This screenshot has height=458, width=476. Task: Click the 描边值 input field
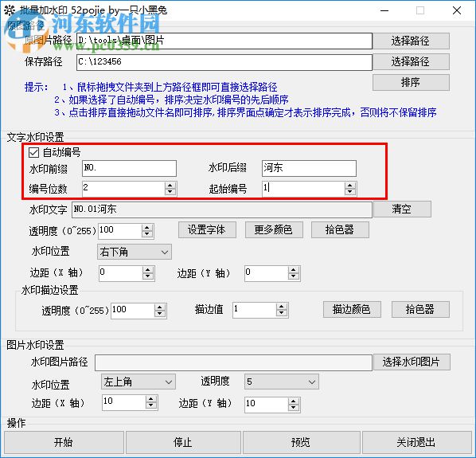coord(255,310)
